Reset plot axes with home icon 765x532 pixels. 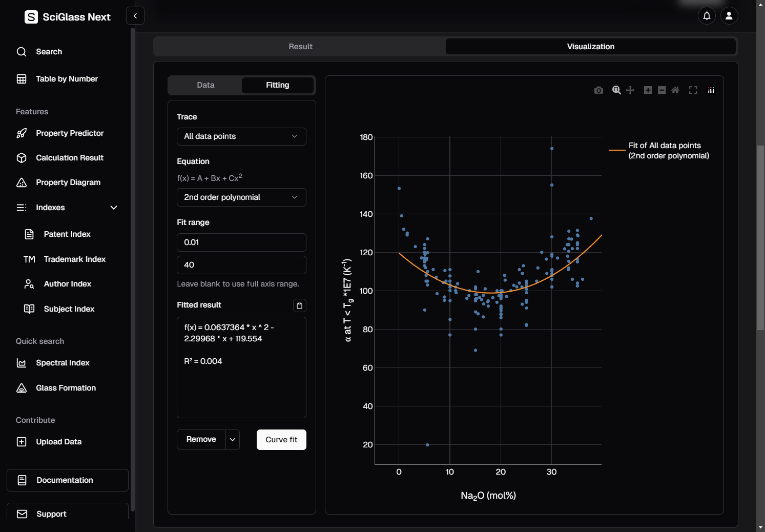pyautogui.click(x=675, y=90)
